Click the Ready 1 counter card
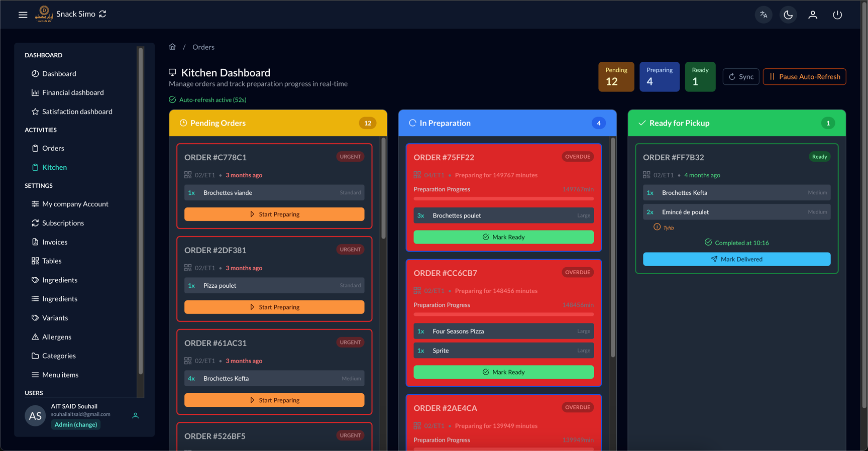This screenshot has height=451, width=868. coord(700,76)
